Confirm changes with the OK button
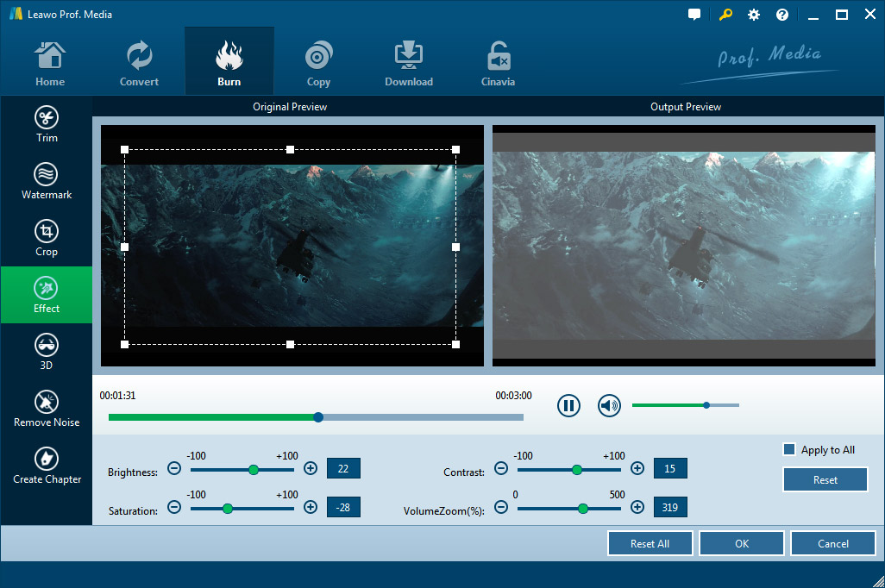Screen dimensions: 885x588 tap(742, 544)
